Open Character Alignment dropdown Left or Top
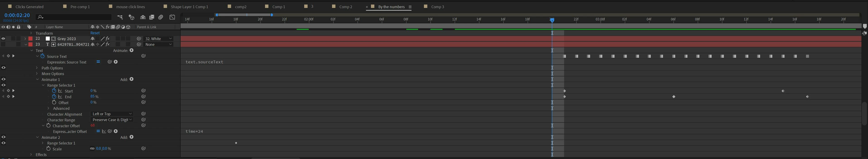The width and height of the screenshot is (868, 159). (x=112, y=114)
